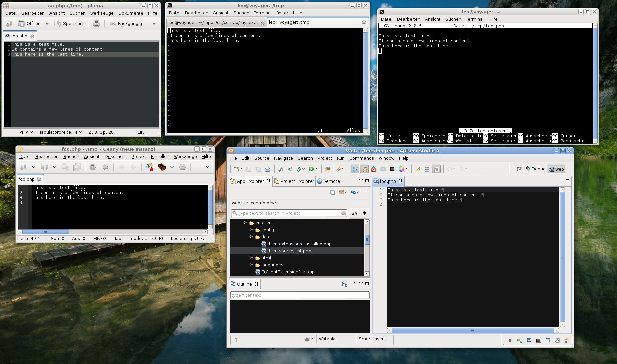Click the brick build icon in Geany

pos(162,167)
